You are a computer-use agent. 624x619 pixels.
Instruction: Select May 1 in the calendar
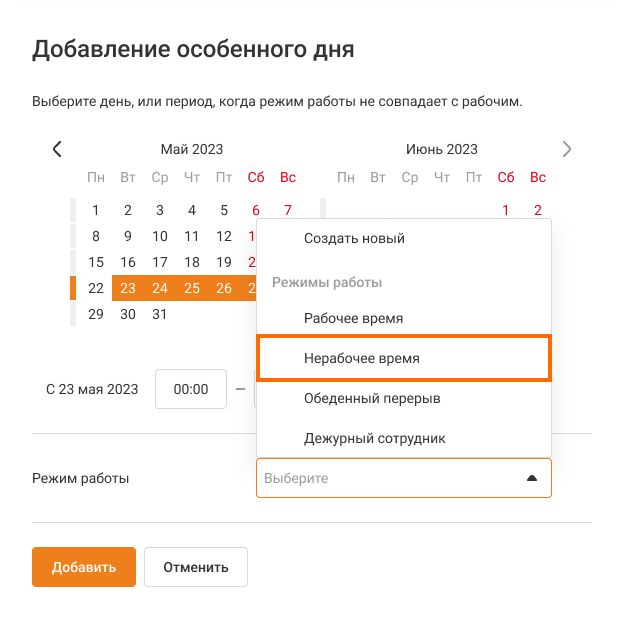[x=96, y=210]
